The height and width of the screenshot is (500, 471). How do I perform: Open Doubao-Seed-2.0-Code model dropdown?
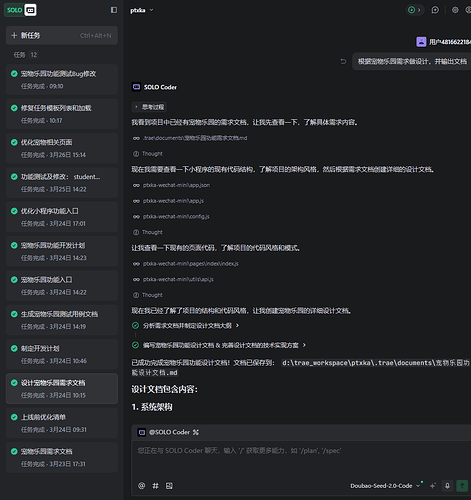[385, 486]
